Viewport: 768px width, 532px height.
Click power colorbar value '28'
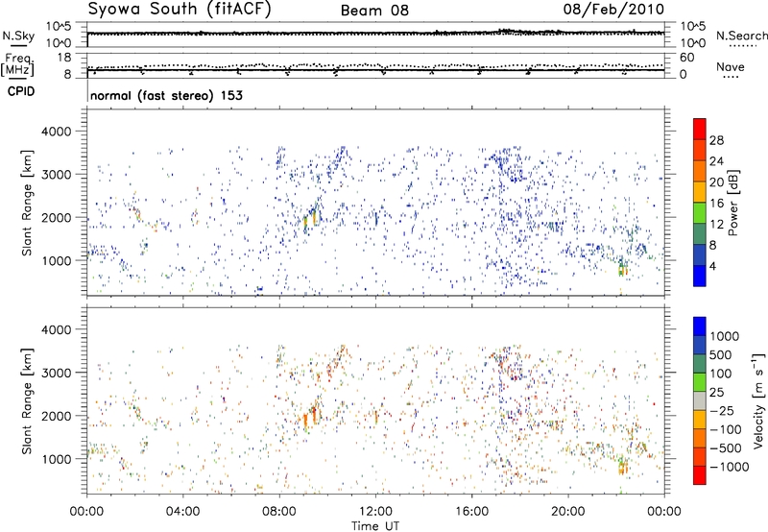(x=716, y=140)
